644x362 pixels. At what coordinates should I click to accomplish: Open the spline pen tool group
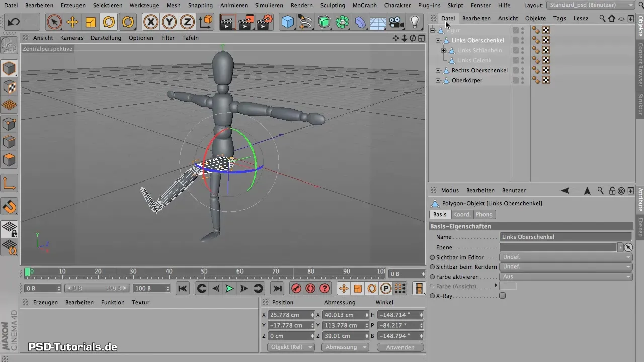(305, 22)
